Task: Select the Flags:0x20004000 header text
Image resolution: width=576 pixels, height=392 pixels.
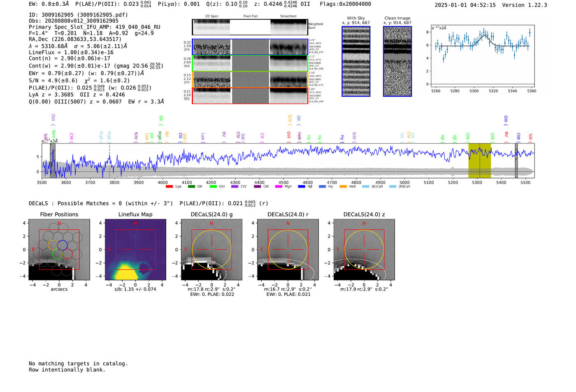Action: (346, 4)
